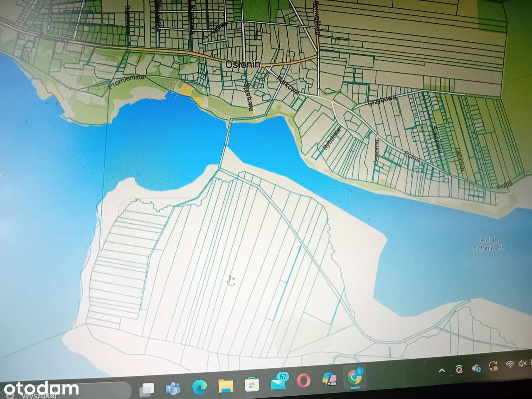Click the Osłonin village label on map
Screen dimensions: 532x399
tap(243, 64)
